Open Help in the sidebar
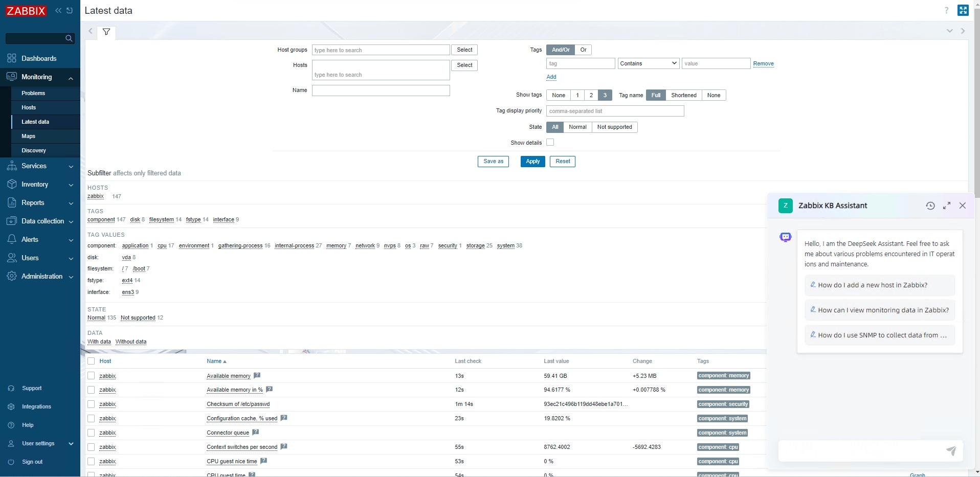The width and height of the screenshot is (980, 477). pyautogui.click(x=28, y=425)
